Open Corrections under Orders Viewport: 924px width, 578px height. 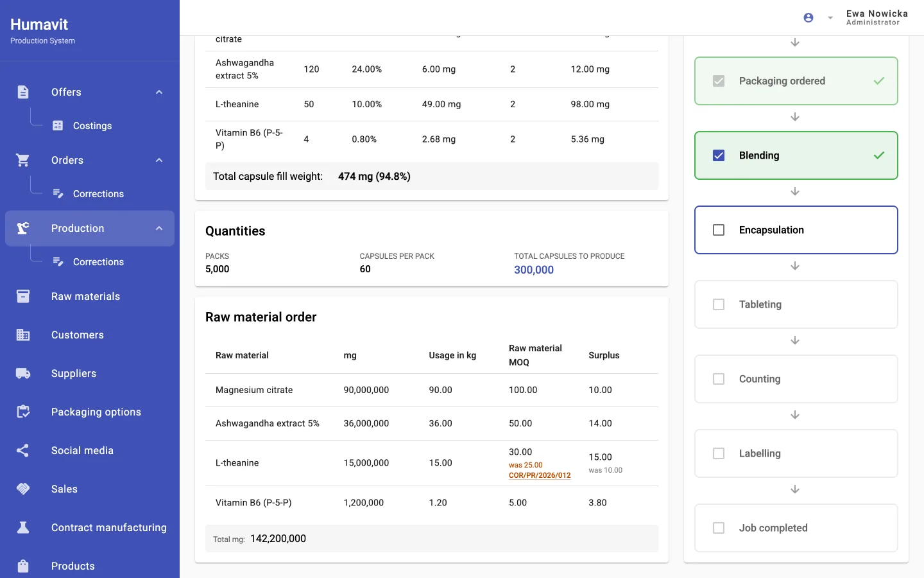pyautogui.click(x=98, y=194)
